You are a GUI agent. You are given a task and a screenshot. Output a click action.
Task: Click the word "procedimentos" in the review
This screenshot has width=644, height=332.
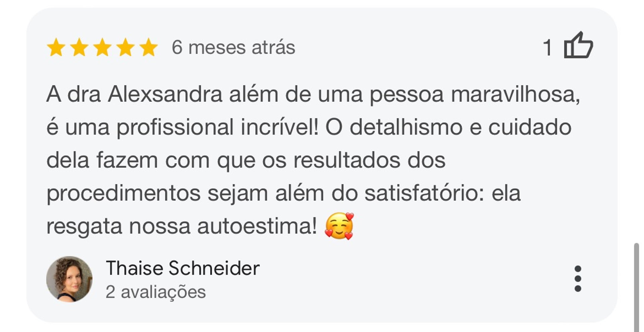click(123, 194)
